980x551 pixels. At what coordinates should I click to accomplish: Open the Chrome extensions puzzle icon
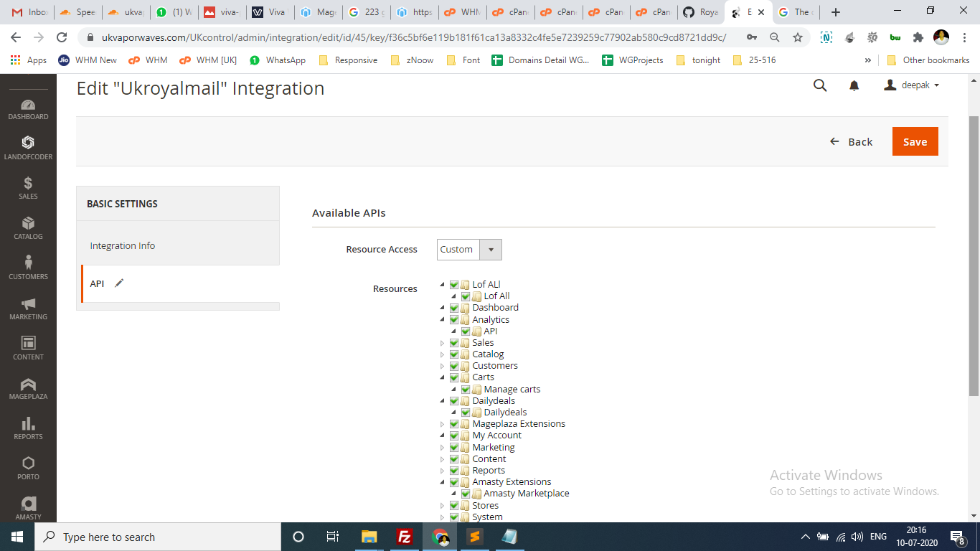[918, 37]
